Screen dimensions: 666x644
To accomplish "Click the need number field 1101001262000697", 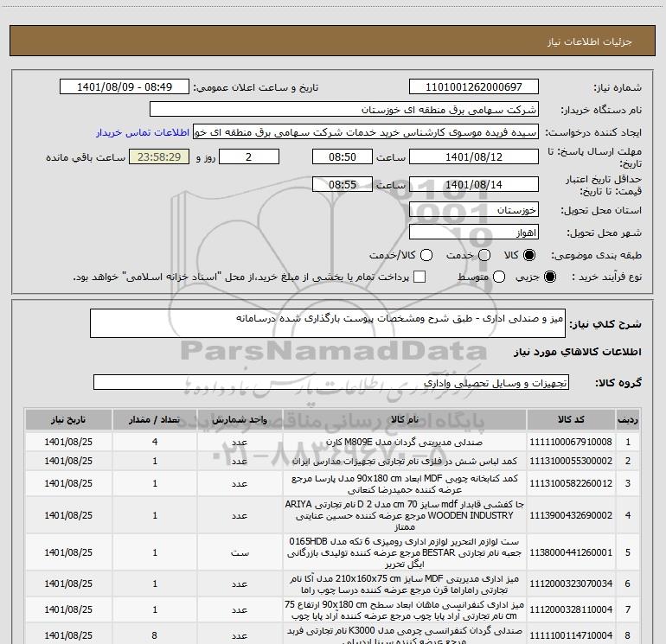I will click(473, 88).
